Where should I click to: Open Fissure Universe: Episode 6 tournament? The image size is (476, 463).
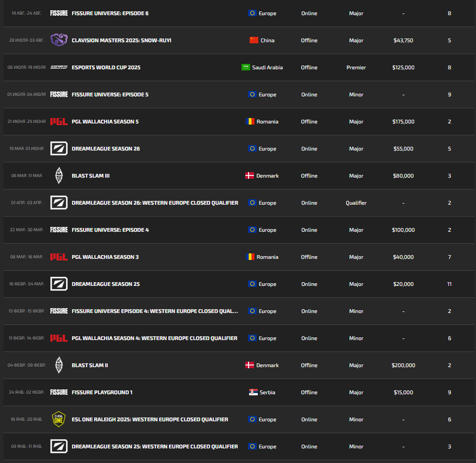coord(110,13)
